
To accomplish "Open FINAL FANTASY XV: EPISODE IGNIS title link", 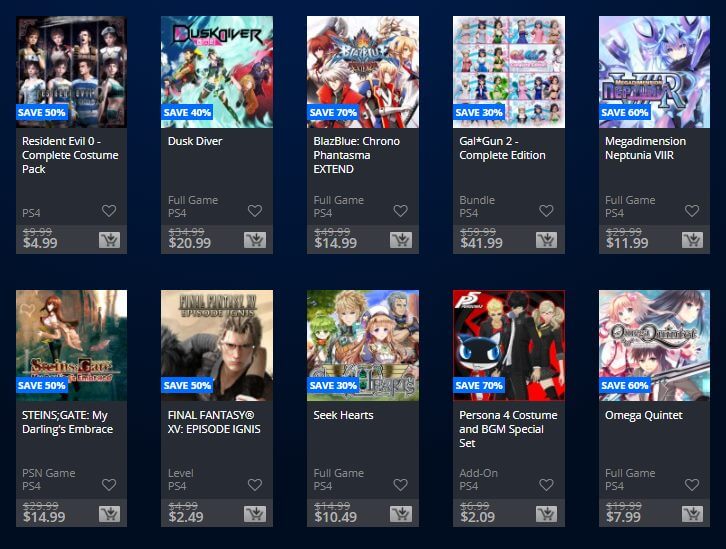I will tap(214, 422).
